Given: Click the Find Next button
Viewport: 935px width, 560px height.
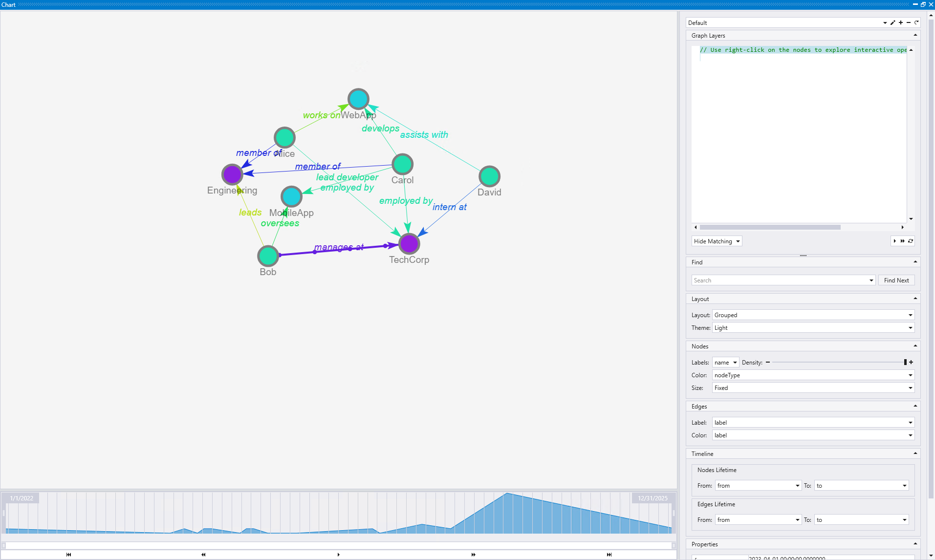Looking at the screenshot, I should [x=896, y=280].
